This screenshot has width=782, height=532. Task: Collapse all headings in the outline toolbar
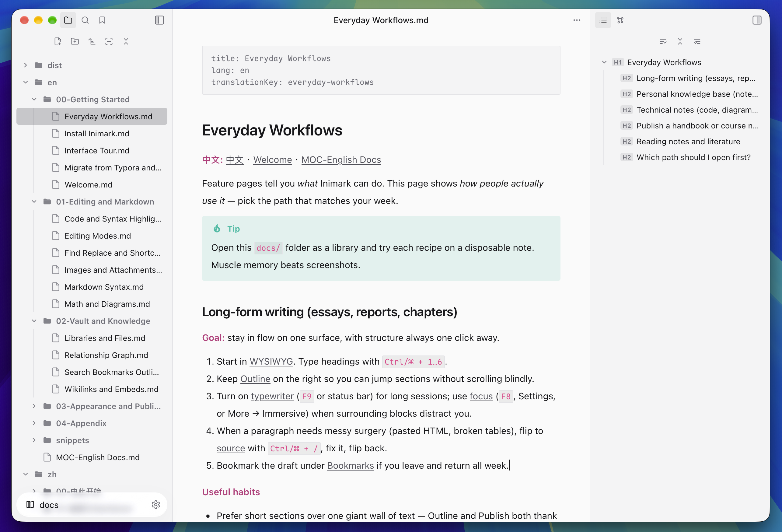point(680,41)
